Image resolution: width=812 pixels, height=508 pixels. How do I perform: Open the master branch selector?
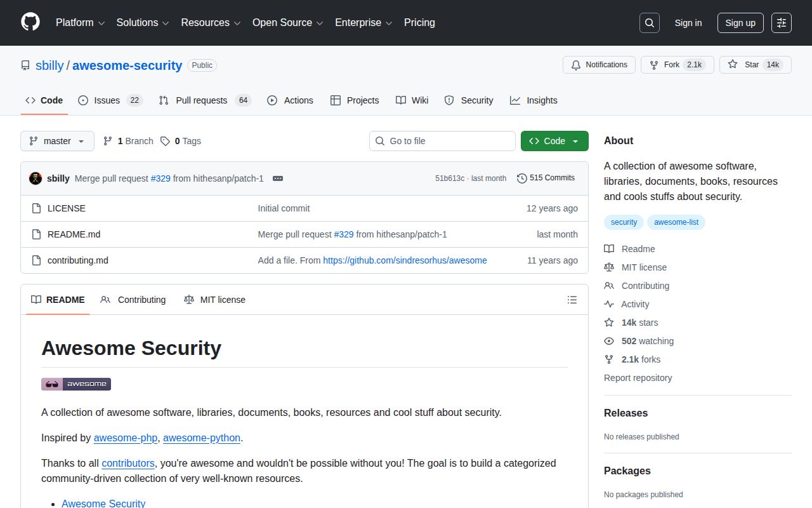(57, 141)
